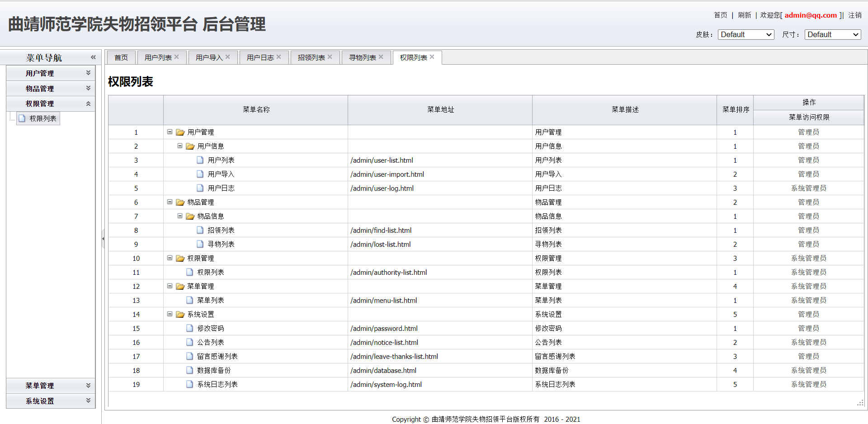This screenshot has height=424, width=868.
Task: Click the 菜单访问权限 column header
Action: coord(809,117)
